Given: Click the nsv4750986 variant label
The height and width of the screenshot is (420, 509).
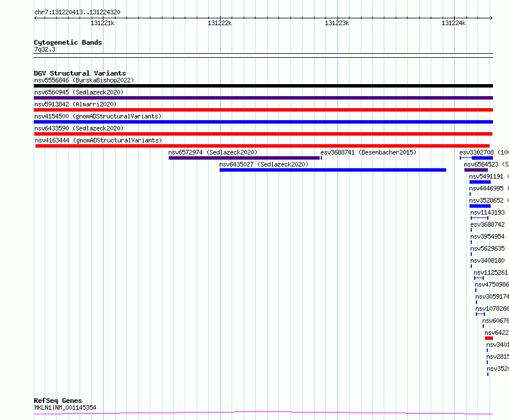Looking at the screenshot, I should click(x=492, y=284).
